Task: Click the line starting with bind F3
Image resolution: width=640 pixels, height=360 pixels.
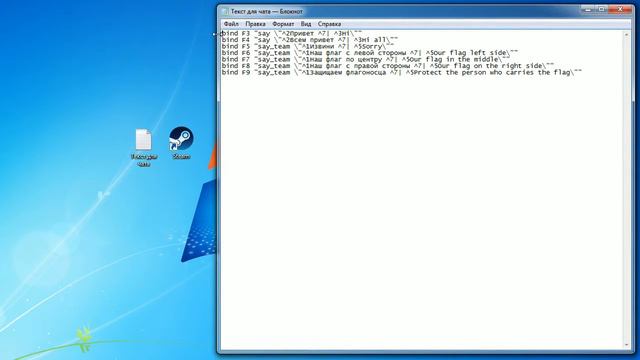Action: (x=291, y=33)
